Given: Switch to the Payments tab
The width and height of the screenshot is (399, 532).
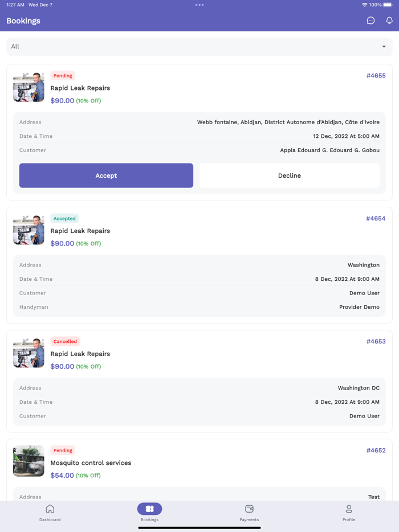Looking at the screenshot, I should pos(249,513).
